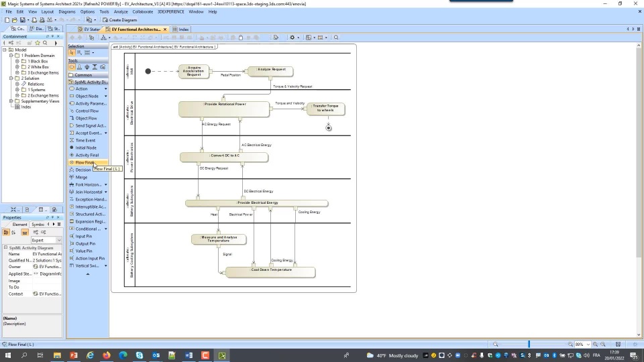
Task: Select the Value Pin tool
Action: [x=83, y=251]
